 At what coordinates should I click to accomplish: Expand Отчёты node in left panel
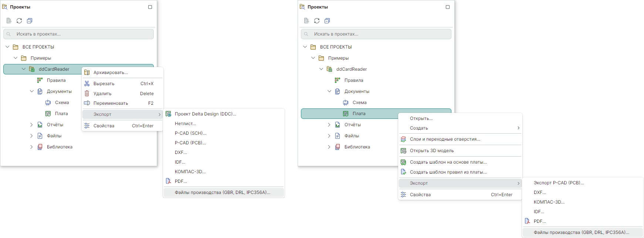(x=32, y=125)
